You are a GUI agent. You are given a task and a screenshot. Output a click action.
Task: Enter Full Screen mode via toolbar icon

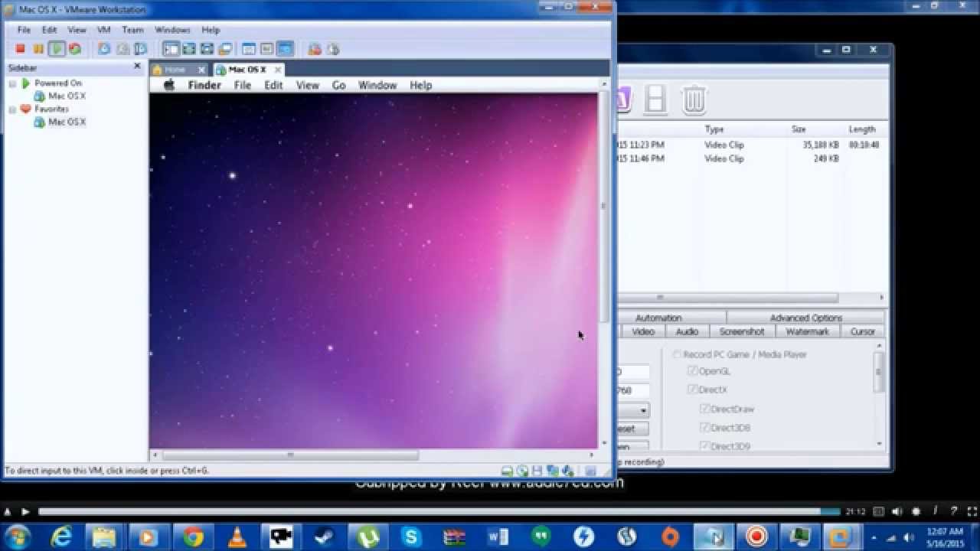[x=207, y=49]
